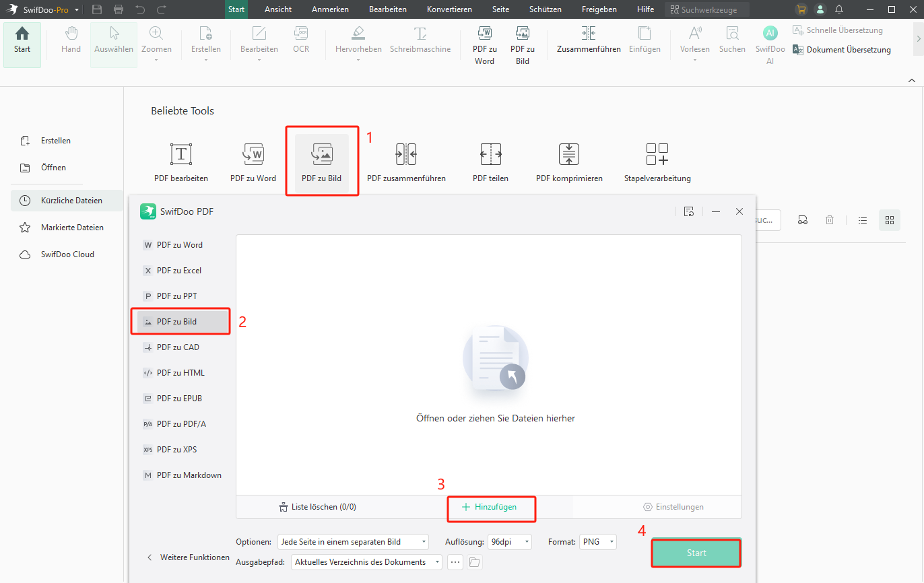Run the OCR tool

coord(301,40)
